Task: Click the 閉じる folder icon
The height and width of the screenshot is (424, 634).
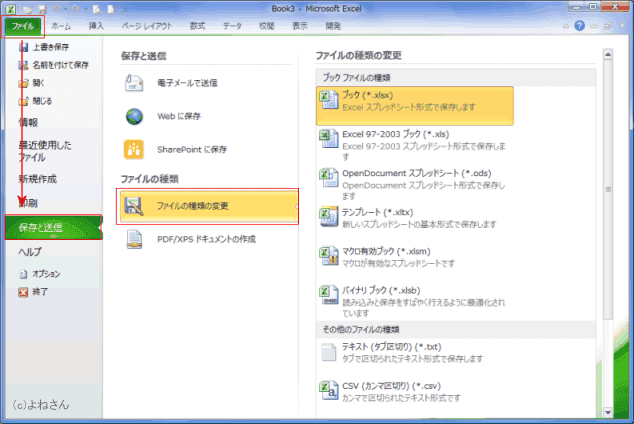Action: tap(23, 101)
